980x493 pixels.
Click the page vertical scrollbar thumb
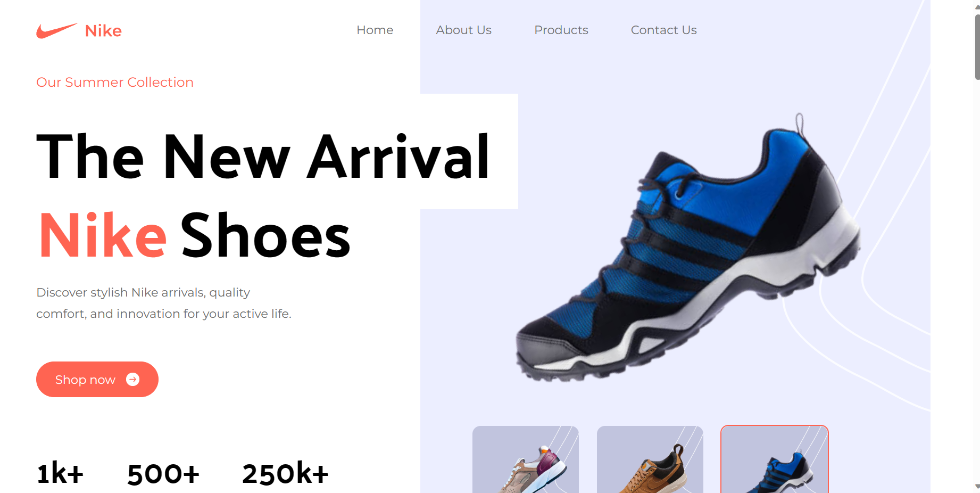pos(977,47)
